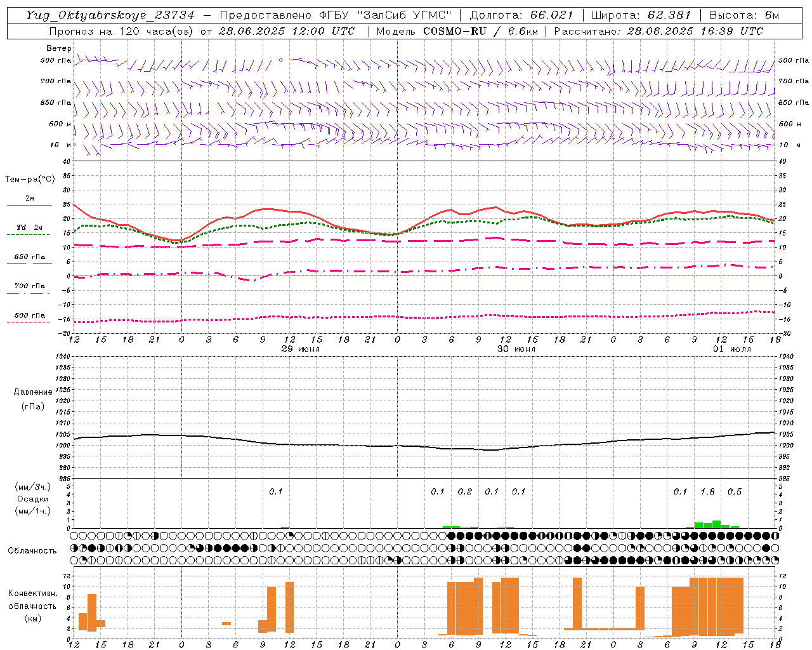Click the Давление panel label
The width and height of the screenshot is (812, 650).
point(33,392)
